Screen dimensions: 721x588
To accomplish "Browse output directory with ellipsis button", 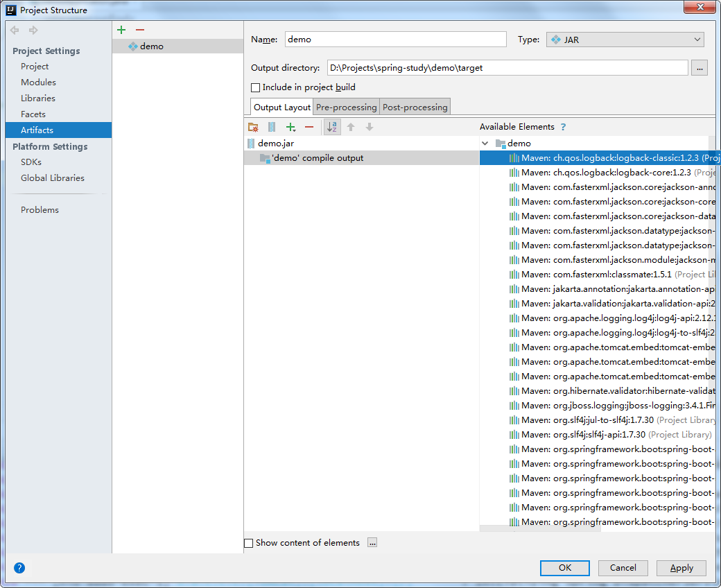I will pyautogui.click(x=700, y=68).
